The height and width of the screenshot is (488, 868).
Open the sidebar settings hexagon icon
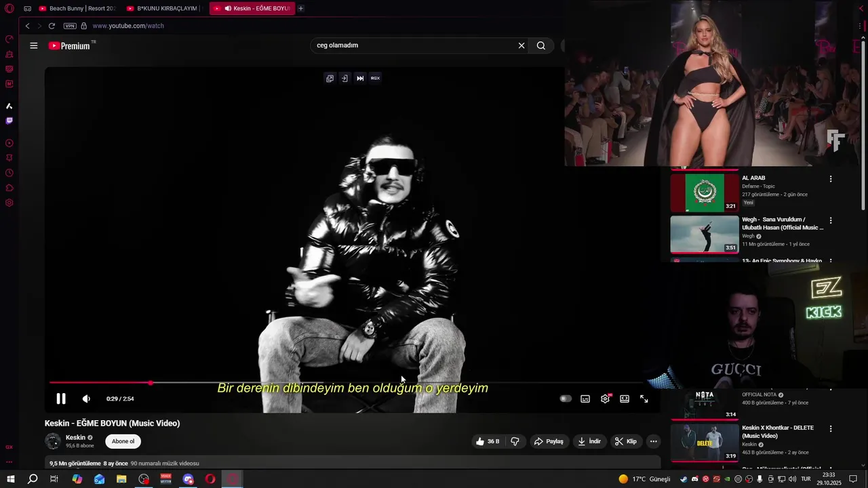tap(9, 203)
